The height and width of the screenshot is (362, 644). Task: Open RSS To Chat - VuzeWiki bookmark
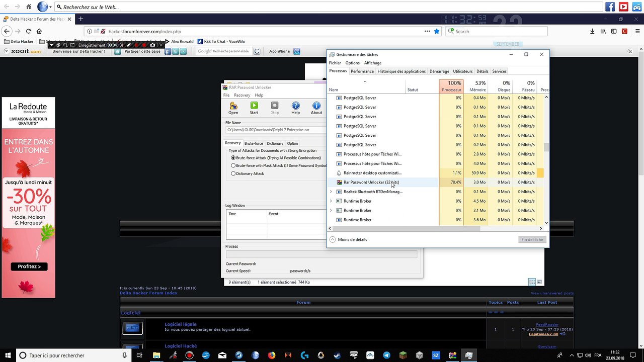(x=221, y=42)
